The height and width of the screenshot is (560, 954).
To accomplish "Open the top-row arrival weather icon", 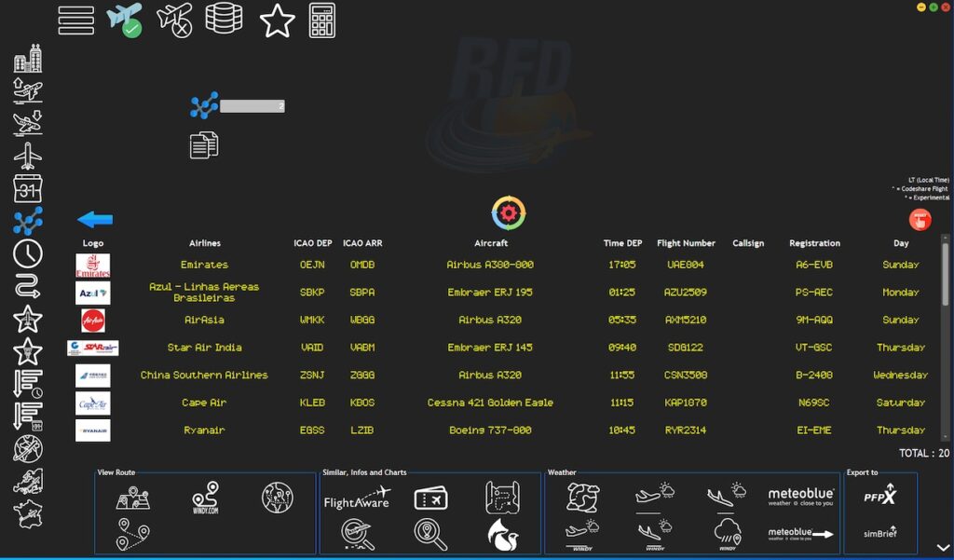I will [x=727, y=496].
